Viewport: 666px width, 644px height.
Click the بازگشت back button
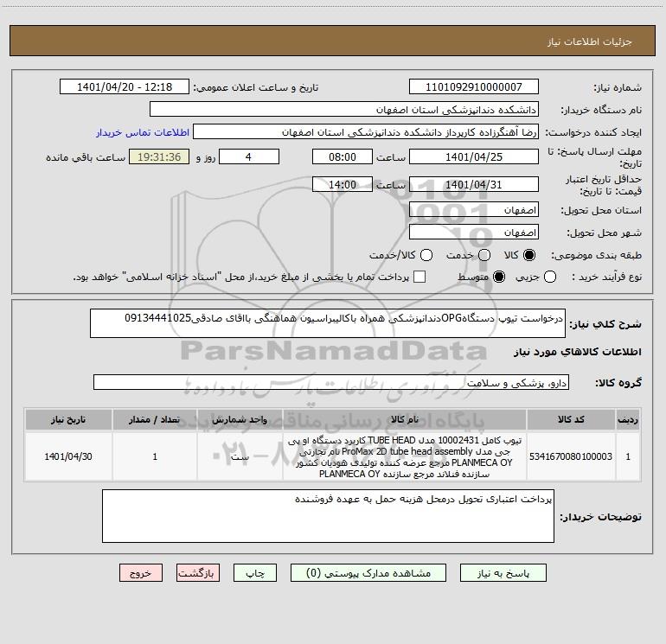click(x=198, y=573)
